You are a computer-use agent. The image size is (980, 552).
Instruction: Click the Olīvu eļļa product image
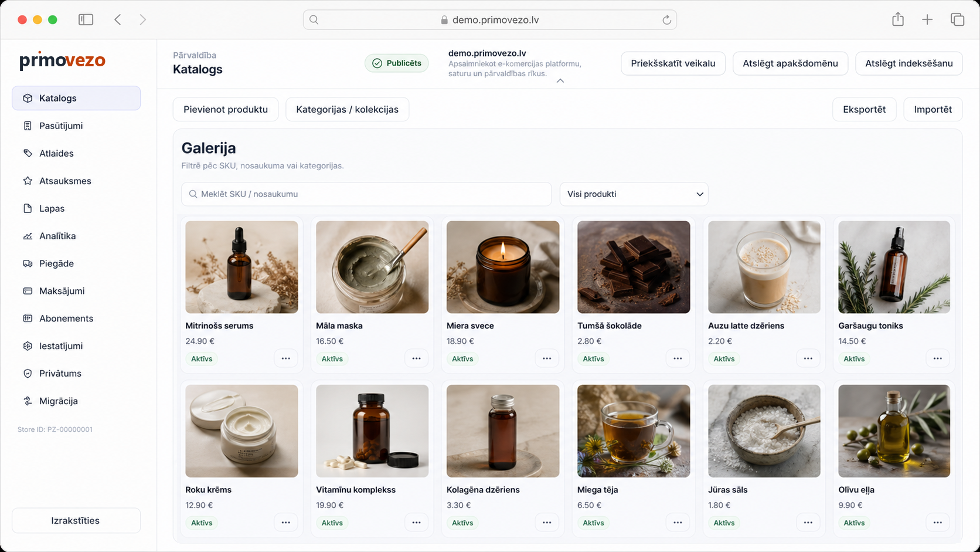point(894,431)
